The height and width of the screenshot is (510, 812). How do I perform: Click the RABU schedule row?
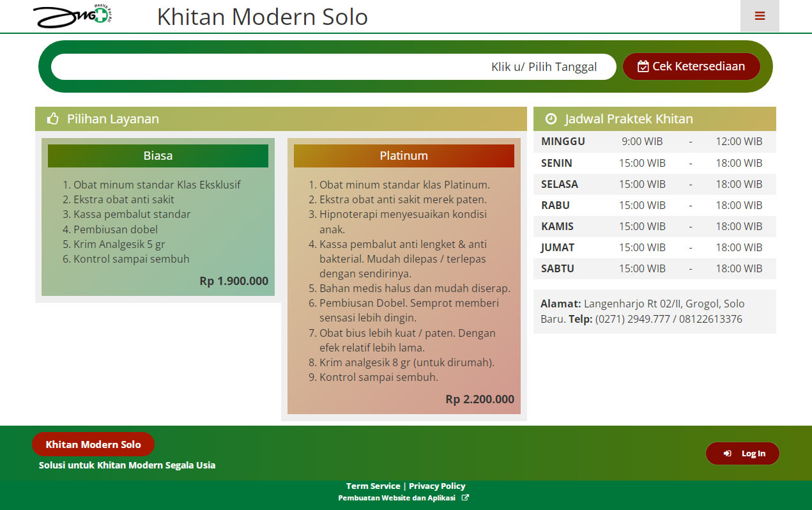coord(655,205)
